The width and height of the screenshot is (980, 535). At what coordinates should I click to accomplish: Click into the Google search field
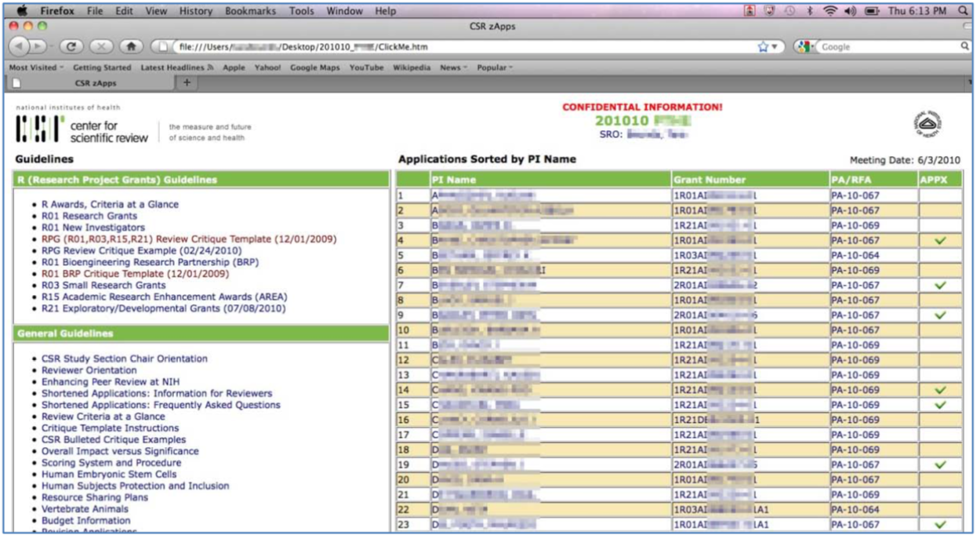click(888, 47)
